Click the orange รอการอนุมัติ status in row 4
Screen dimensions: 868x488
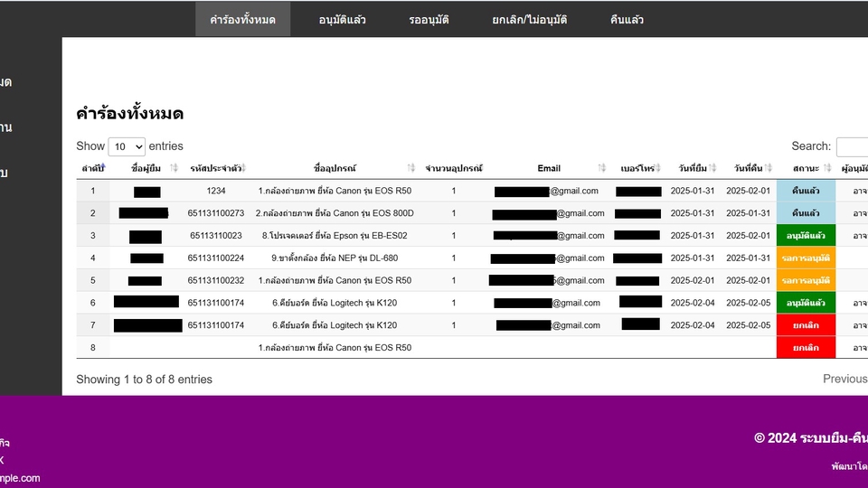pyautogui.click(x=806, y=258)
